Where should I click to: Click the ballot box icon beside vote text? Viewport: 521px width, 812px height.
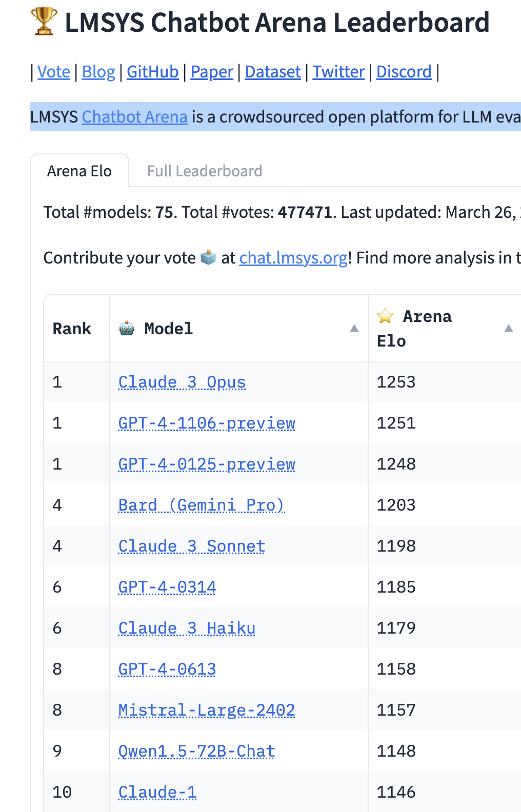tap(208, 257)
